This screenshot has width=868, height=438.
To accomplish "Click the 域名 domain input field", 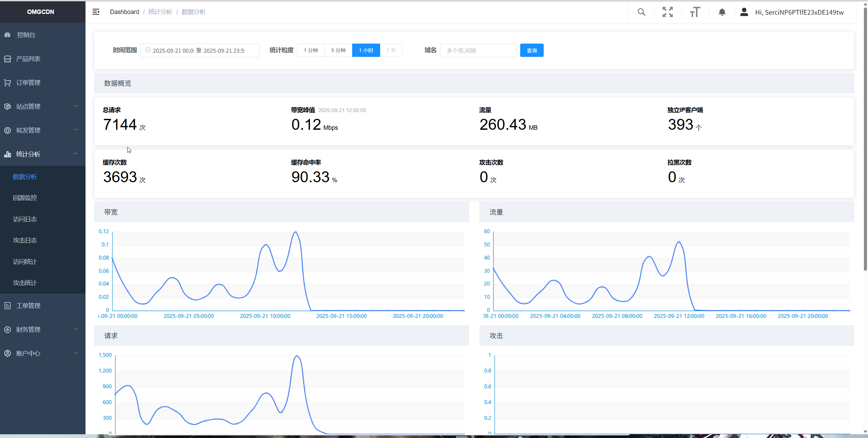I will click(478, 50).
